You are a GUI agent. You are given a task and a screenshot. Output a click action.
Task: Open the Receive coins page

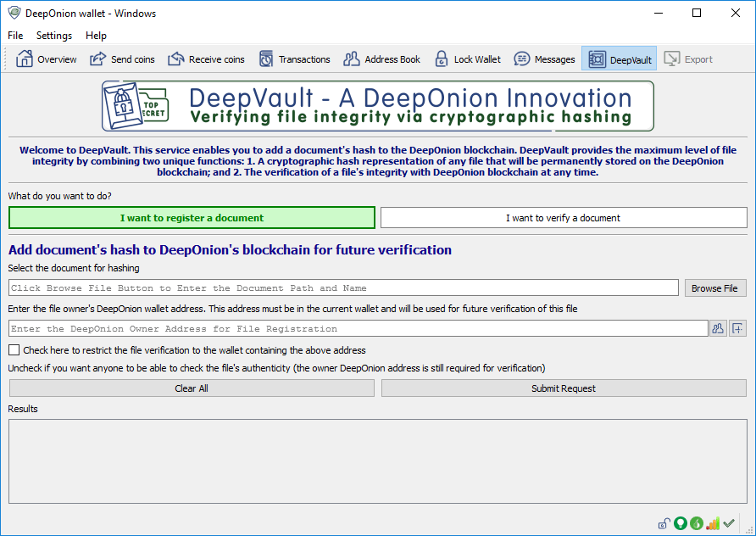pos(206,59)
